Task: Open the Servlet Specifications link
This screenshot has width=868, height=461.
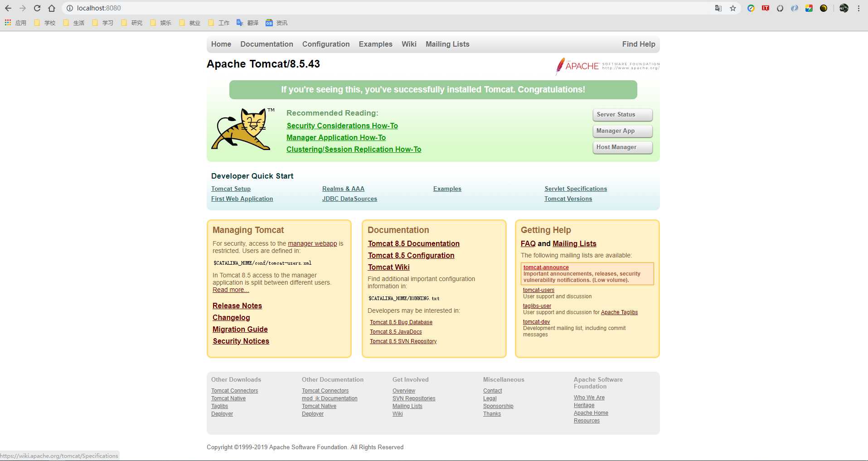Action: pos(576,189)
